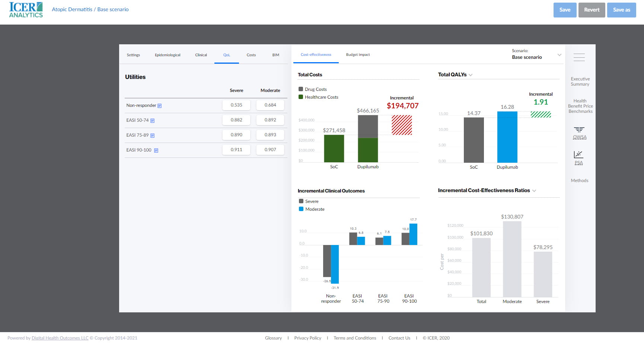Click the $101,830 Total ratio label
644x344 pixels.
tap(481, 233)
